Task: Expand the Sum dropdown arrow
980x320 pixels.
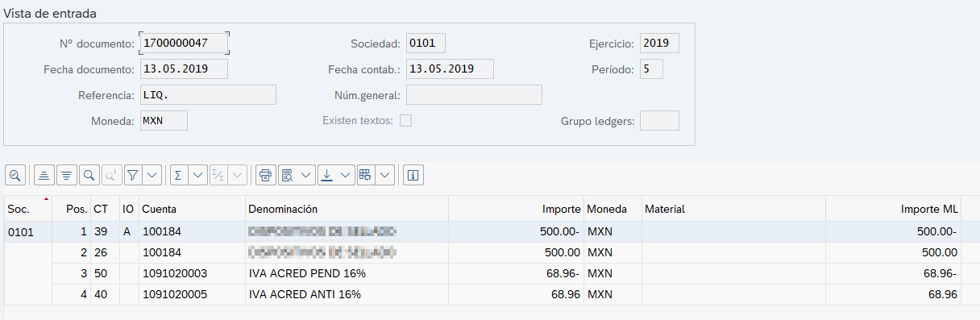Action: [x=197, y=175]
